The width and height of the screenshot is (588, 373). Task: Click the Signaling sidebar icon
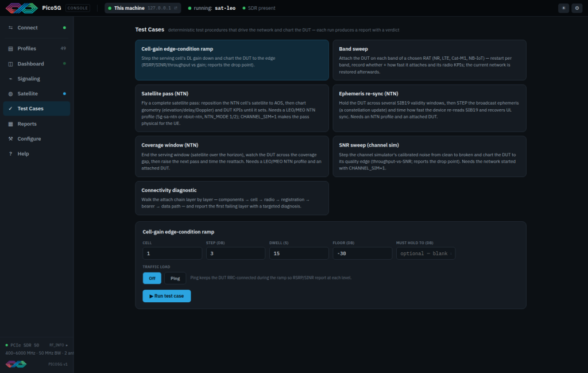[x=10, y=79]
